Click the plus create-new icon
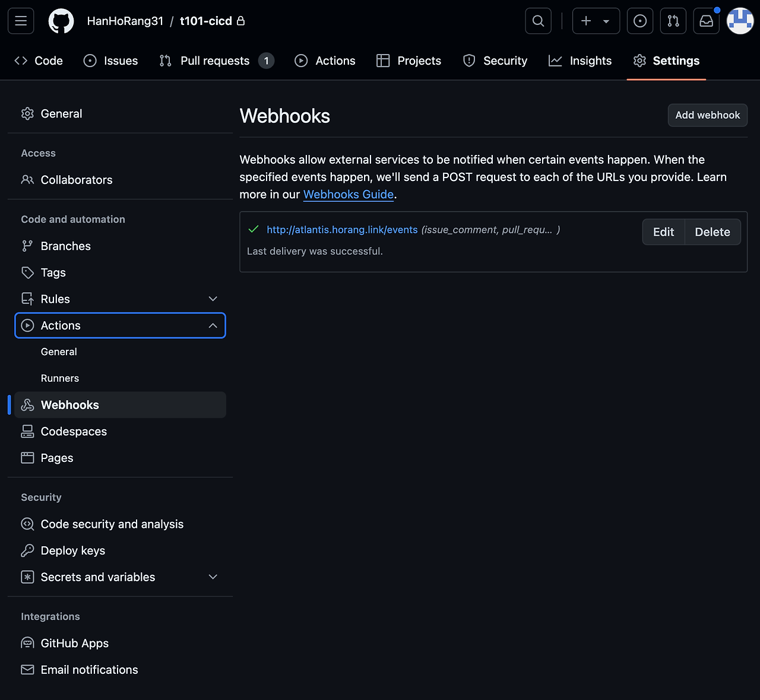Image resolution: width=760 pixels, height=700 pixels. point(586,21)
